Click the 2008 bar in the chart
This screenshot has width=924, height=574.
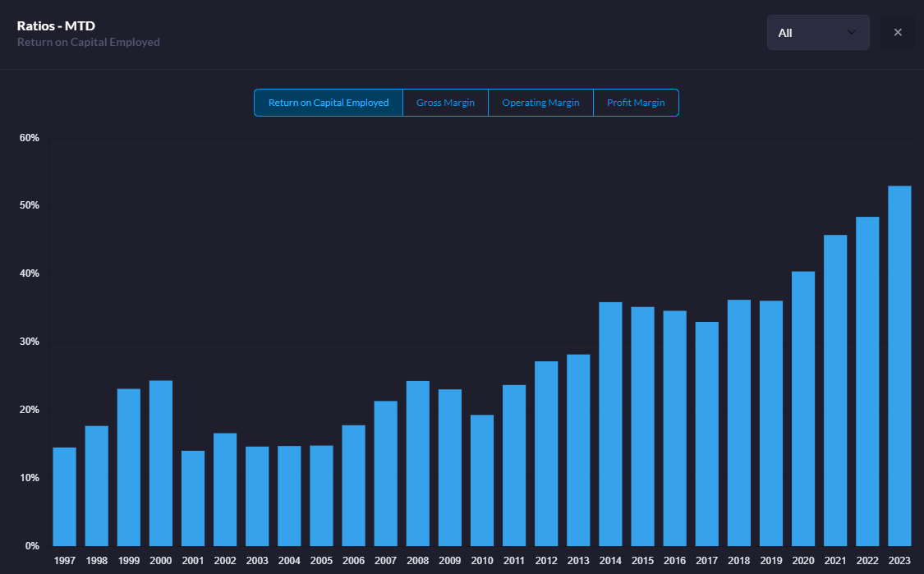(418, 463)
